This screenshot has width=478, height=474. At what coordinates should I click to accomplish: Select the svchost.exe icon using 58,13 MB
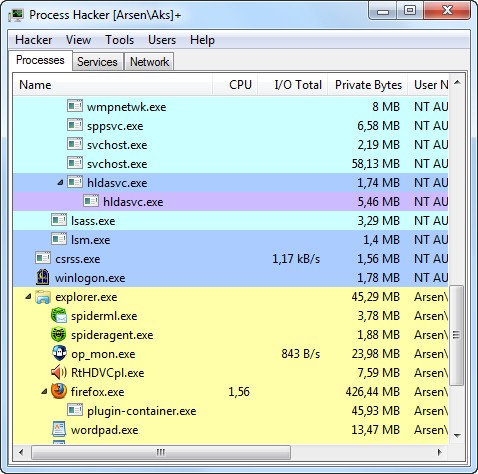coord(75,163)
